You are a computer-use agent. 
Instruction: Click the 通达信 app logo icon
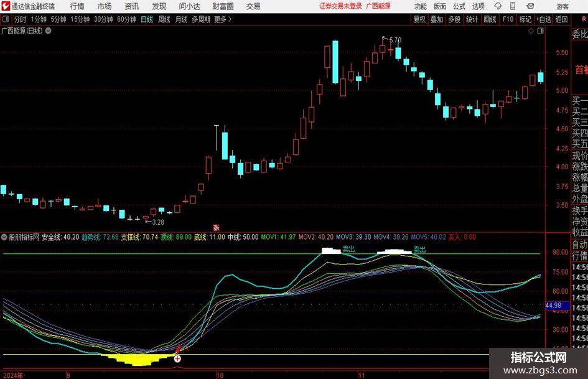click(6, 6)
